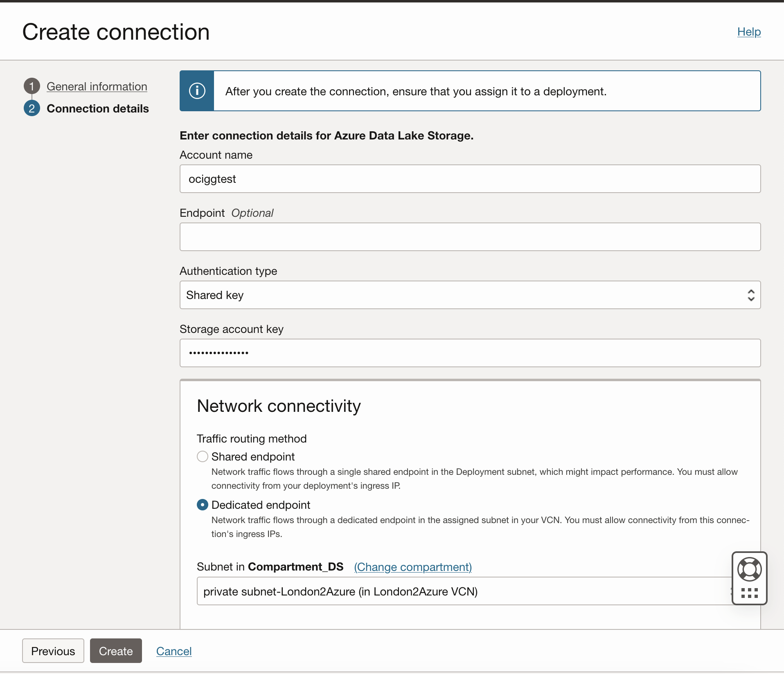Click the Account name input field
Image resolution: width=784 pixels, height=674 pixels.
(470, 179)
